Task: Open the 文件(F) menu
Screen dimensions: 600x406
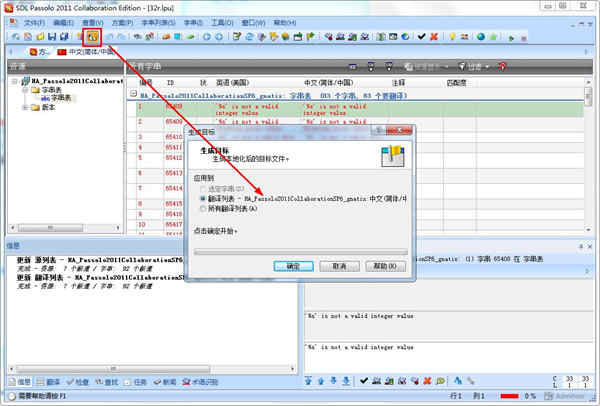Action: pyautogui.click(x=34, y=21)
